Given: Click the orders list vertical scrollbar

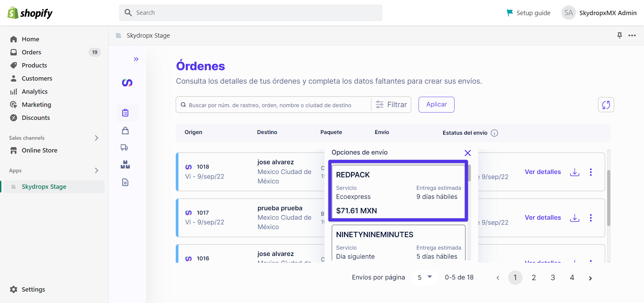Looking at the screenshot, I should pyautogui.click(x=608, y=198).
